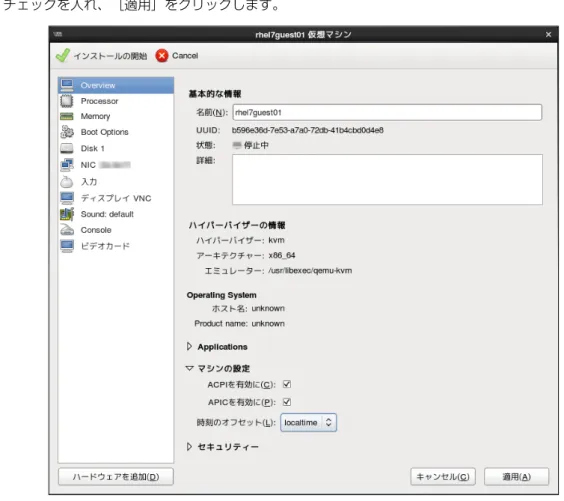Select Memory in the hardware list

pyautogui.click(x=116, y=117)
